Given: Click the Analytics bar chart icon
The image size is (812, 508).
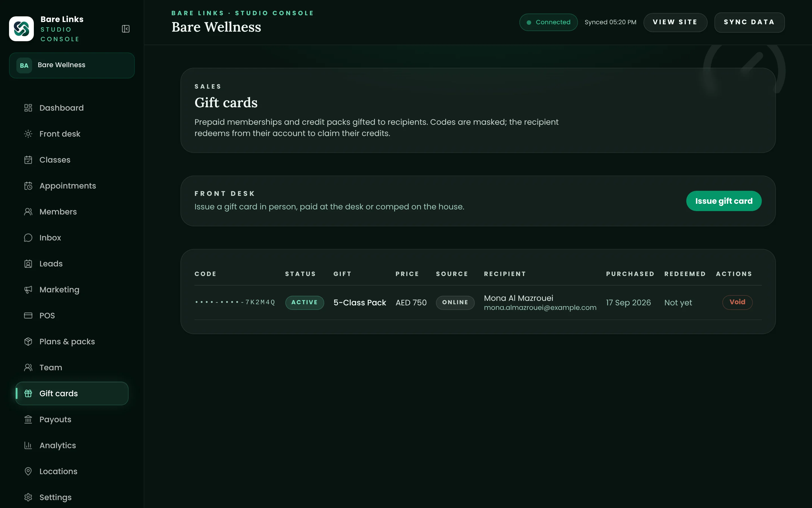Looking at the screenshot, I should [28, 446].
